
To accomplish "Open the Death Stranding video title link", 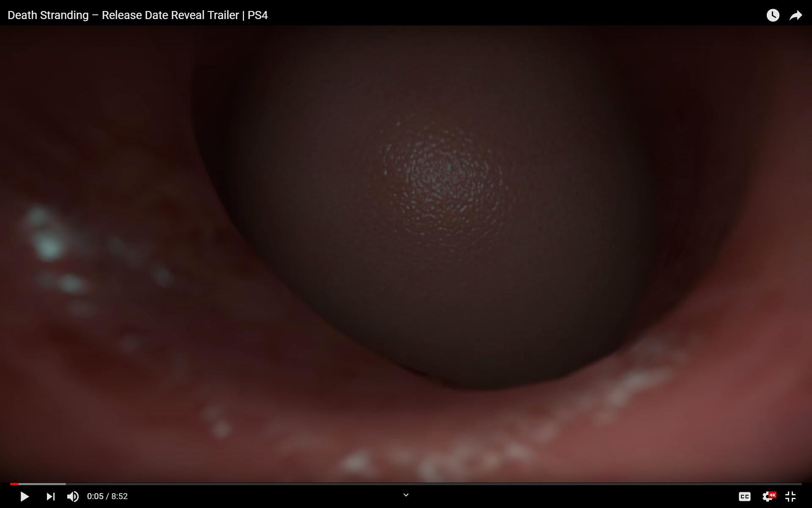I will 138,15.
